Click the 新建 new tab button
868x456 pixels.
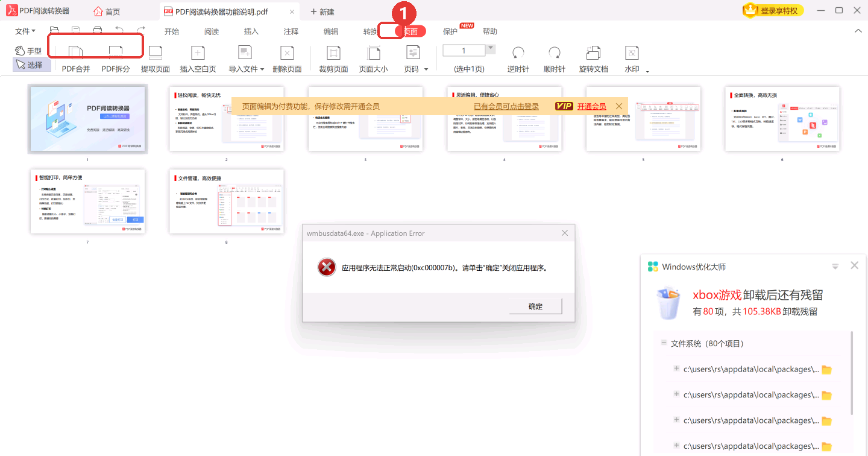(x=322, y=11)
